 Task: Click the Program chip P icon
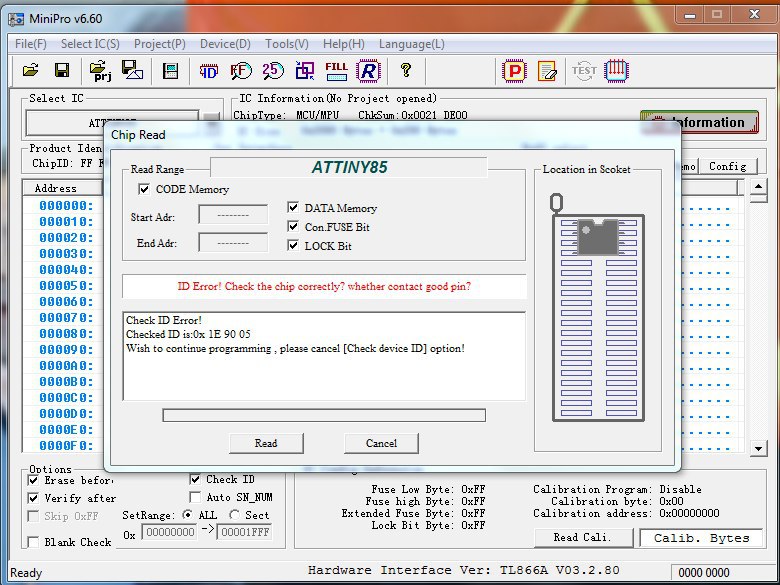tap(514, 71)
